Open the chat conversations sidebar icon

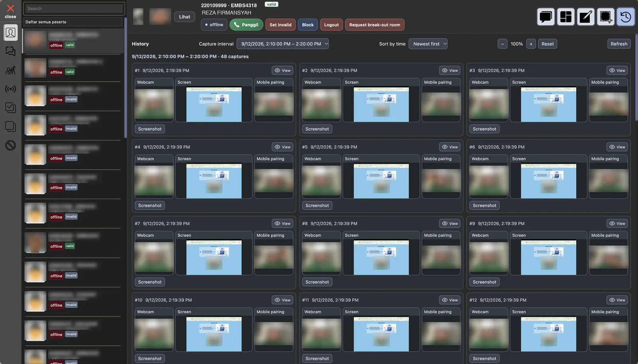(x=11, y=51)
